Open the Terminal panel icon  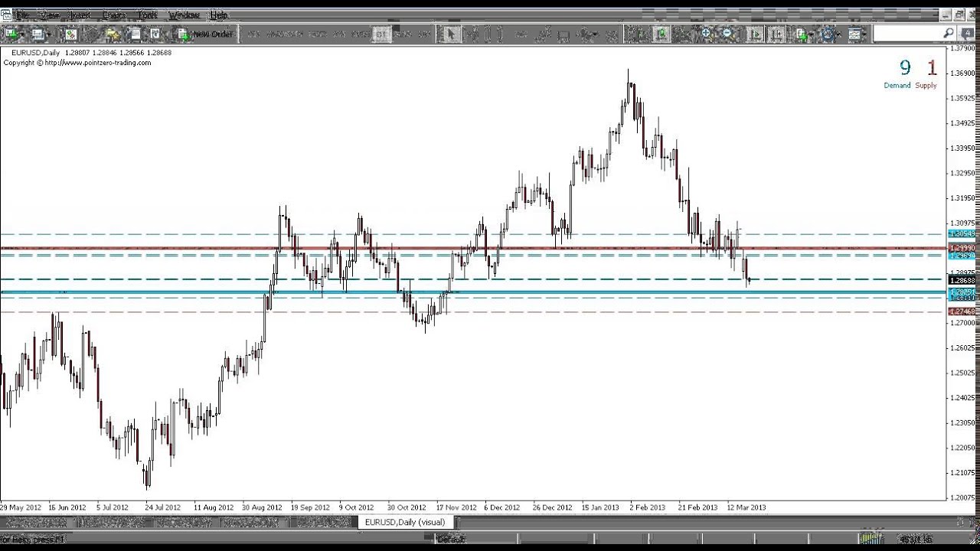134,34
